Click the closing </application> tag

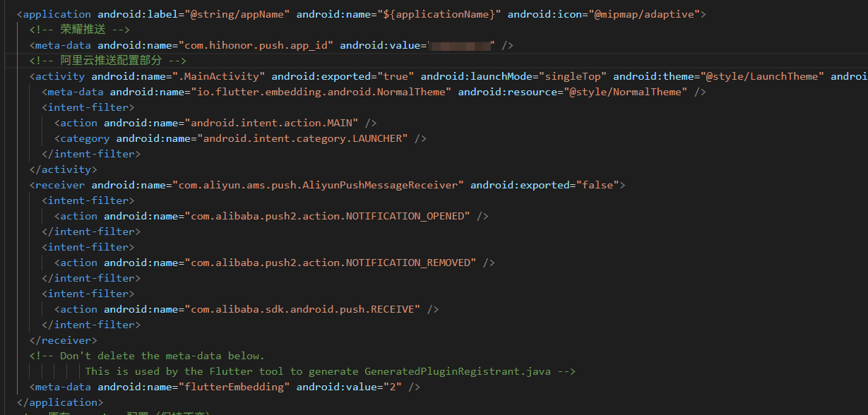[x=60, y=402]
